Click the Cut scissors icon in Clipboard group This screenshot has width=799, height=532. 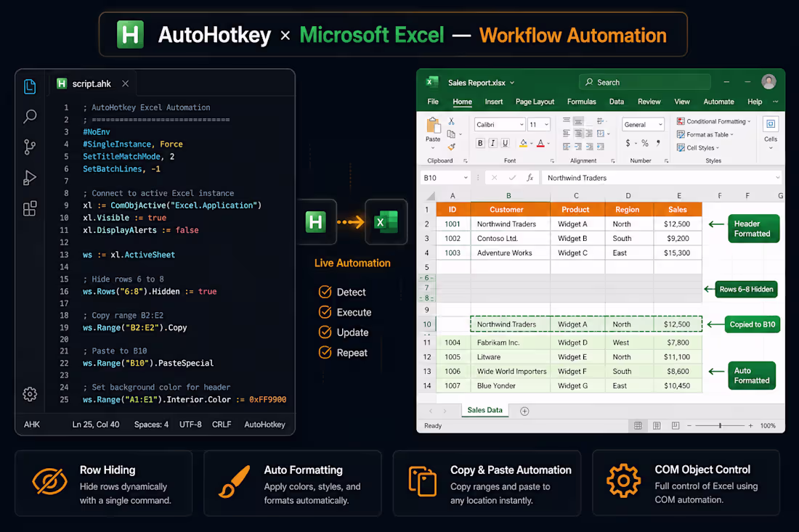451,121
